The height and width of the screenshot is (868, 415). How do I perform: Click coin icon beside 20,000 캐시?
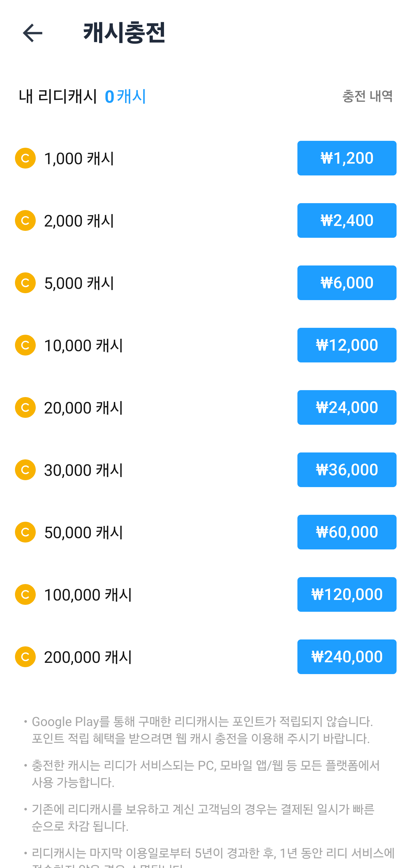25,407
